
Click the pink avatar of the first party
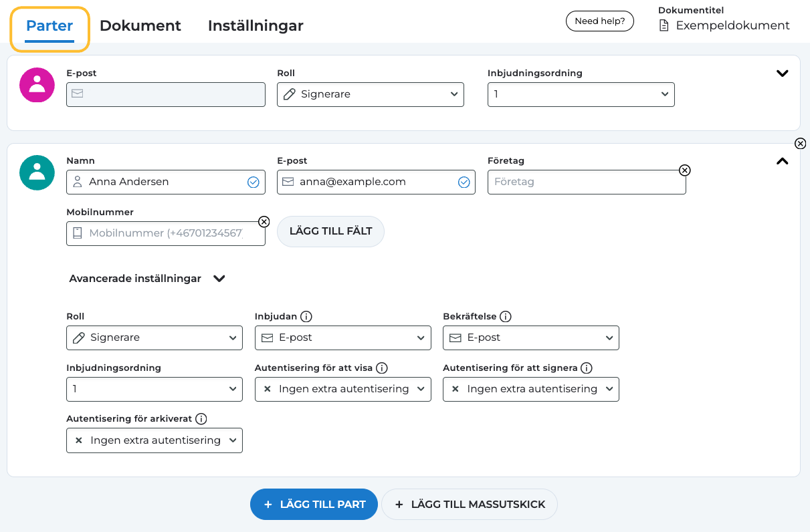click(37, 85)
